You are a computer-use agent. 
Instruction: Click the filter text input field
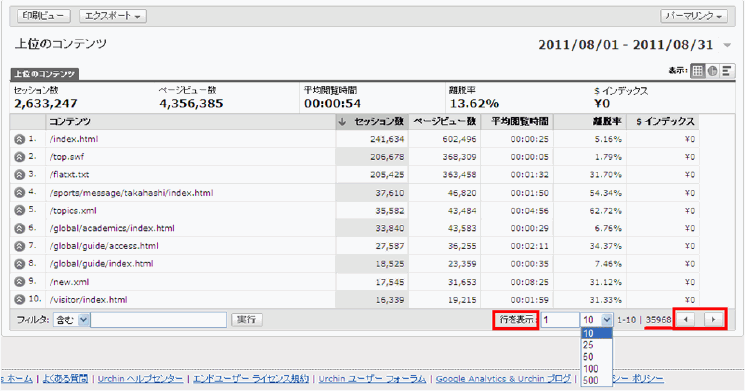tap(159, 320)
